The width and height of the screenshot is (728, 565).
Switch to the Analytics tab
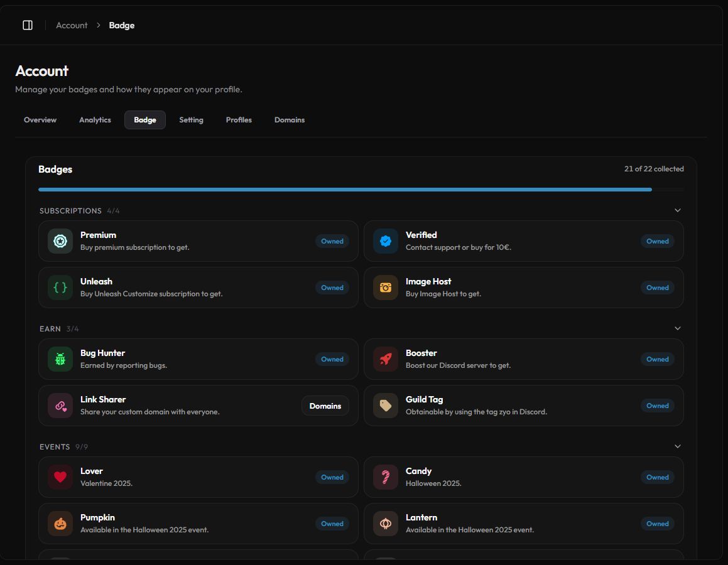coord(95,120)
